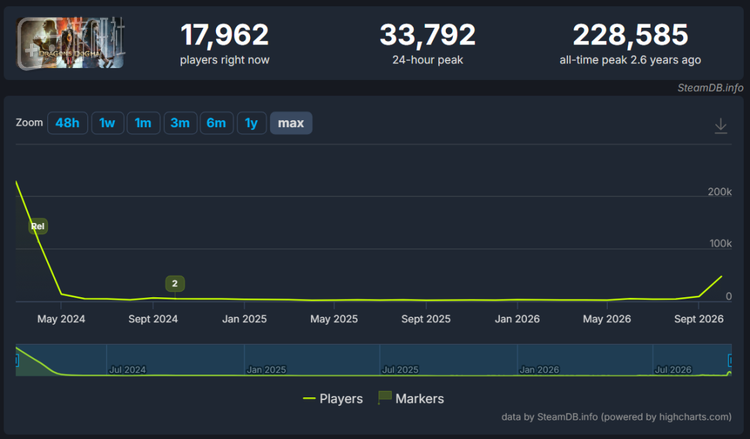
Task: Open the Dragon's Dogma game thumbnail
Action: (71, 43)
